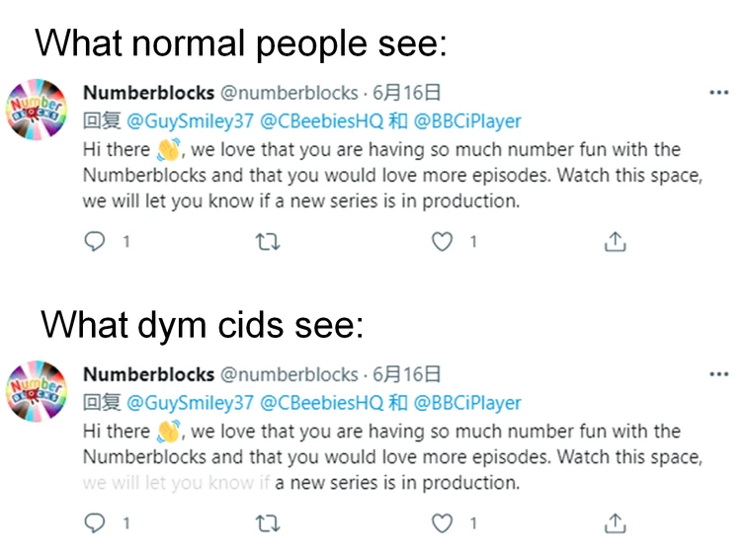Like the top Numberblocks tweet
Viewport: 746px width, 560px height.
[443, 241]
